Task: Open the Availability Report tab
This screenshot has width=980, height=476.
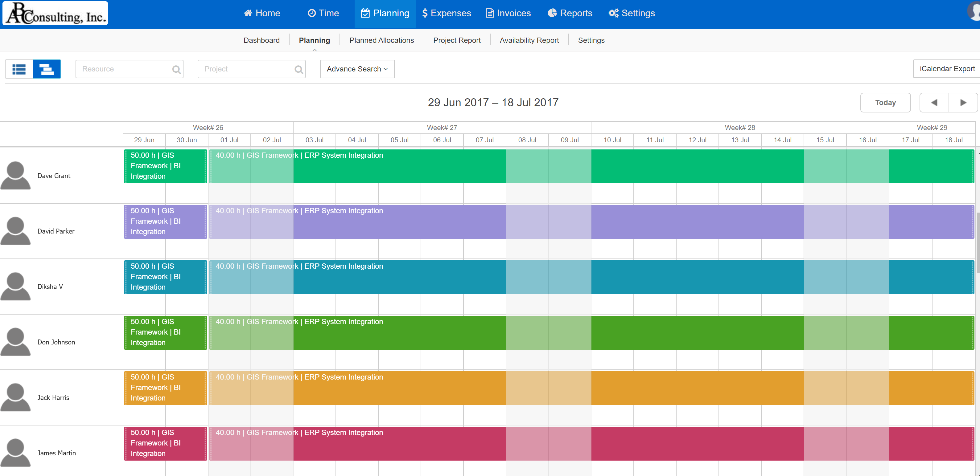Action: (529, 40)
